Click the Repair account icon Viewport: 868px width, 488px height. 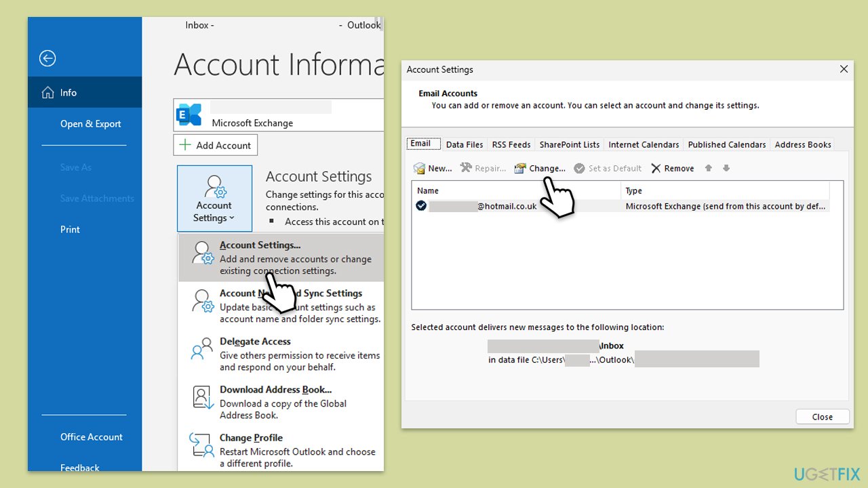pos(466,168)
